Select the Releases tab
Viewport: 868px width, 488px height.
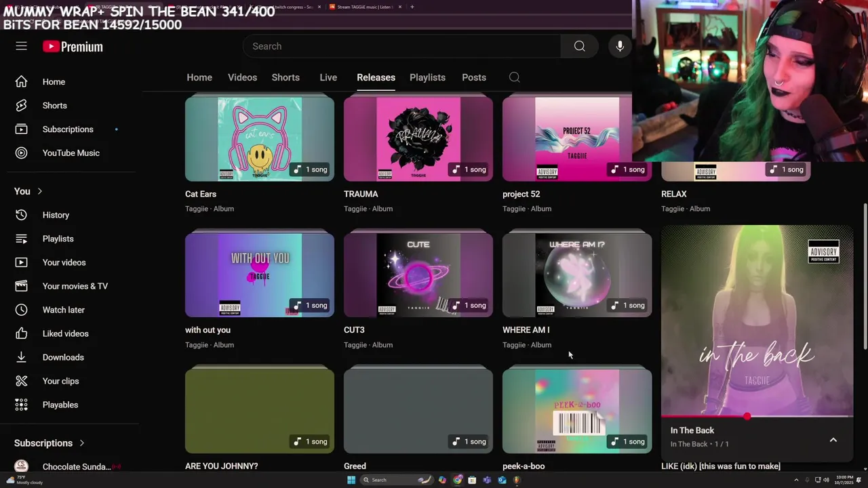376,77
